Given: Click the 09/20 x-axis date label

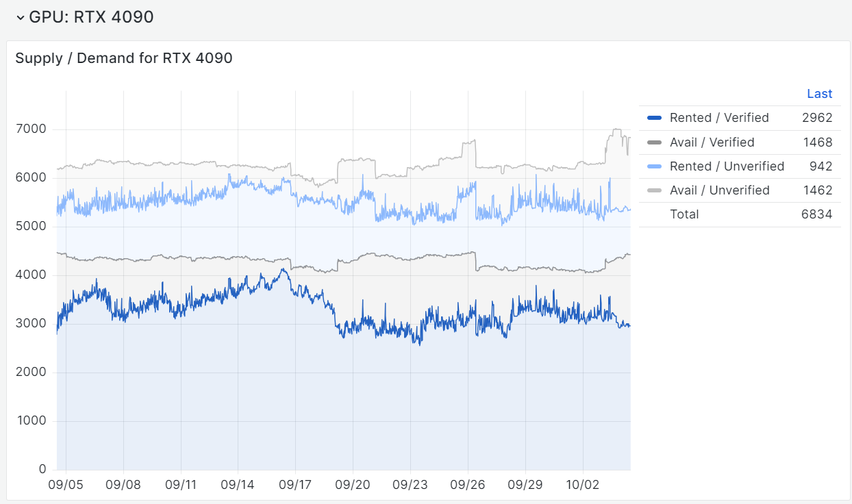Looking at the screenshot, I should pyautogui.click(x=353, y=485).
